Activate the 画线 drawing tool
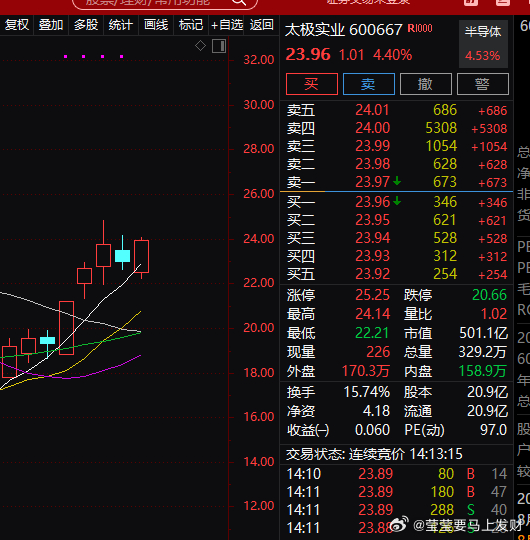The width and height of the screenshot is (530, 540). pos(156,25)
